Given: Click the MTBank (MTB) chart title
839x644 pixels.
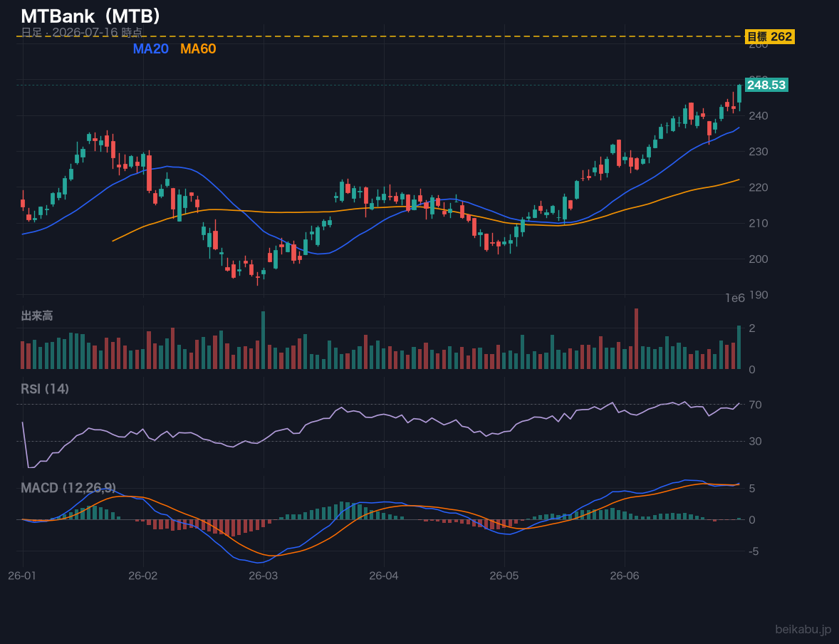Looking at the screenshot, I should coord(90,16).
